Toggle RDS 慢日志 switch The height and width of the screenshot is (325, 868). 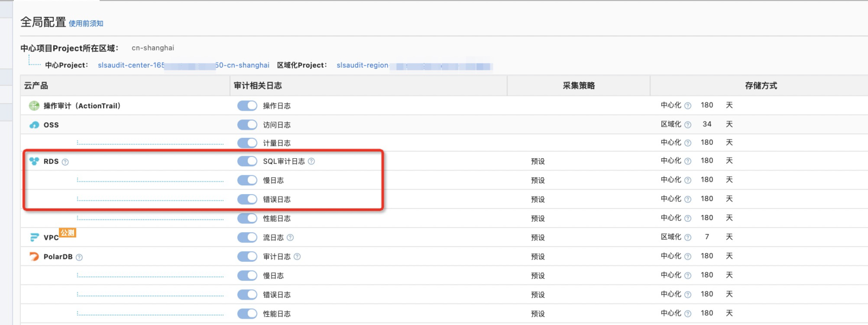point(247,180)
